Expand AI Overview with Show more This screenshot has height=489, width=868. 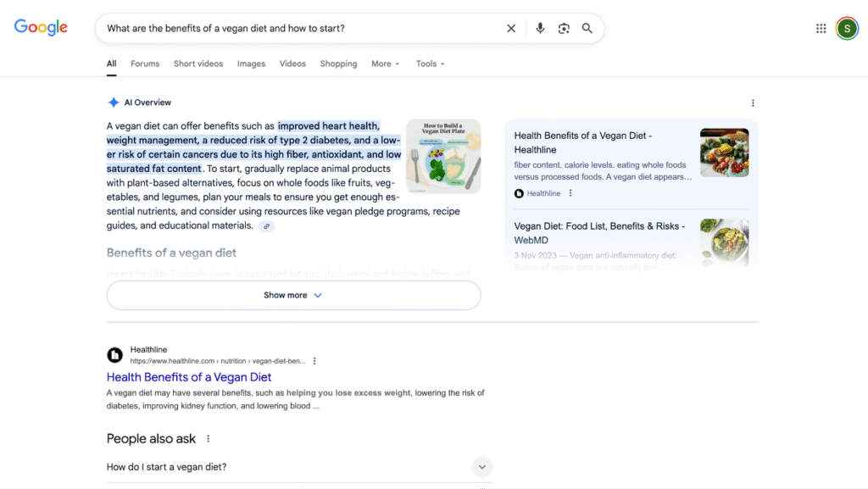tap(293, 296)
